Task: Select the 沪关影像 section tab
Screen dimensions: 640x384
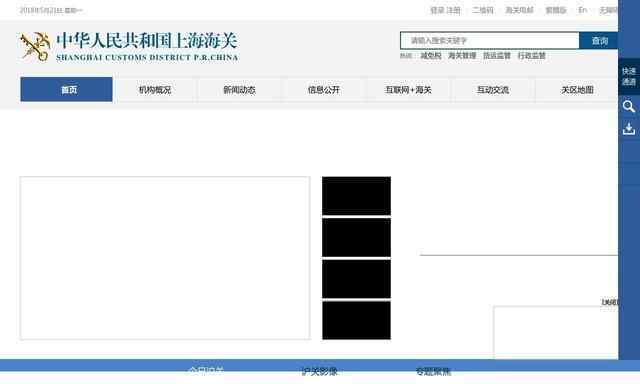Action: pyautogui.click(x=320, y=371)
